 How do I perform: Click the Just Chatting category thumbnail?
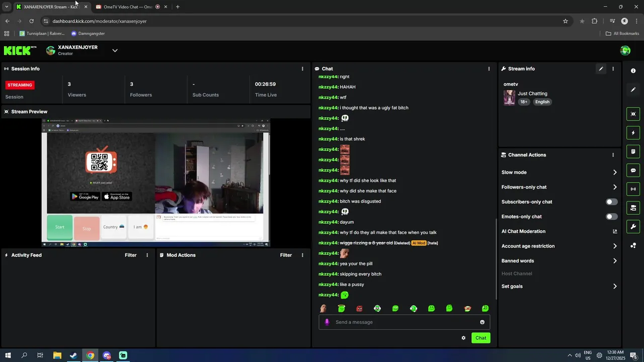tap(509, 98)
